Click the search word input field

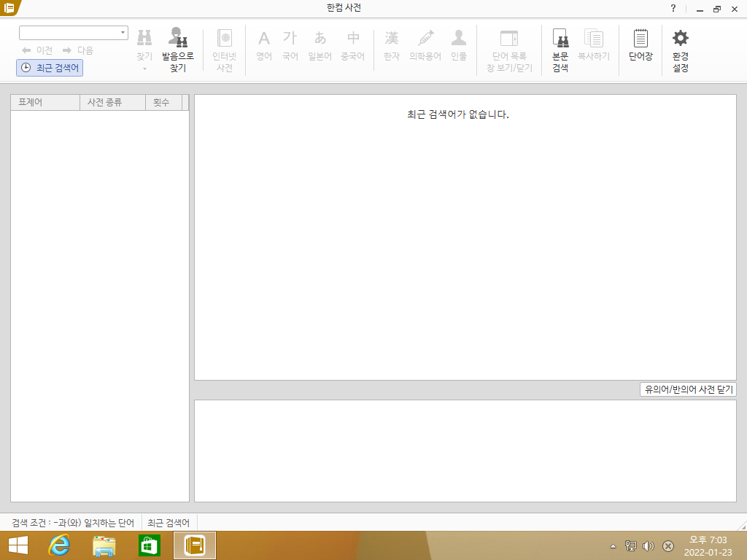pos(69,32)
